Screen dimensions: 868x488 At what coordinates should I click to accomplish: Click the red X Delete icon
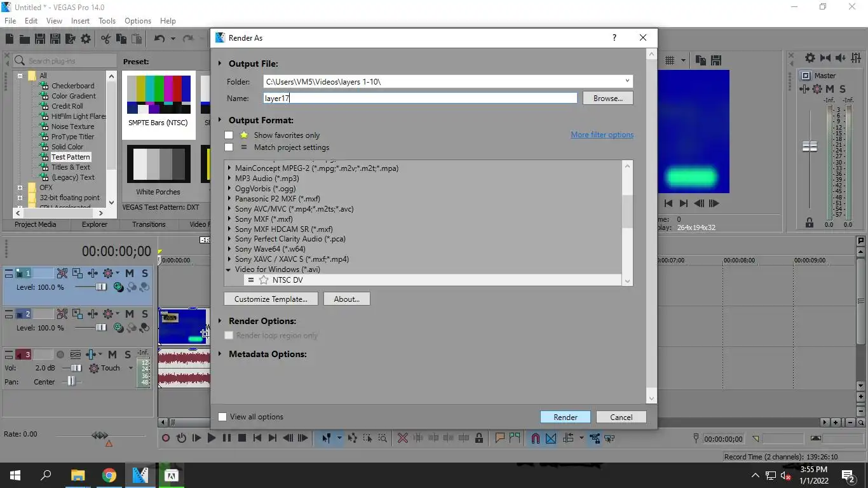point(402,438)
